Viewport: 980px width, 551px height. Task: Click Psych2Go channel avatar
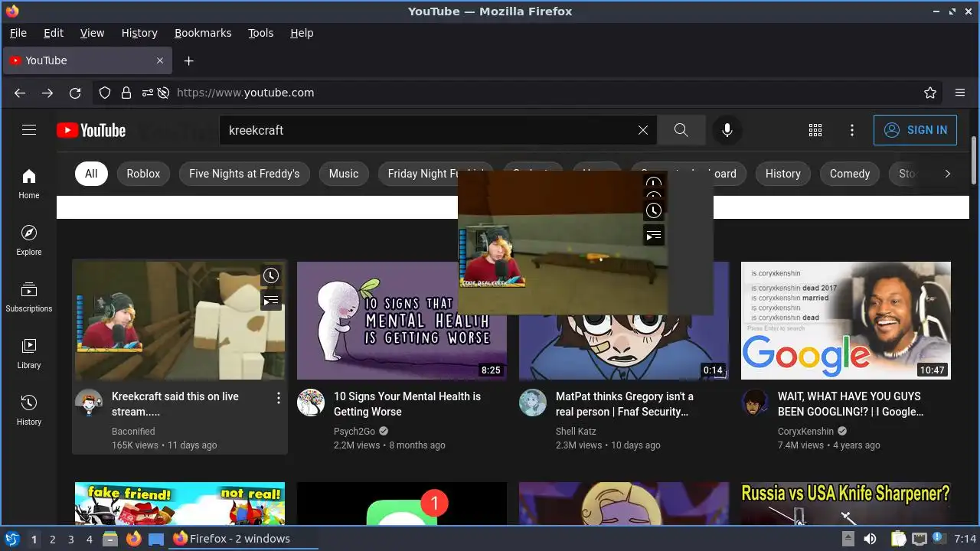(x=311, y=403)
